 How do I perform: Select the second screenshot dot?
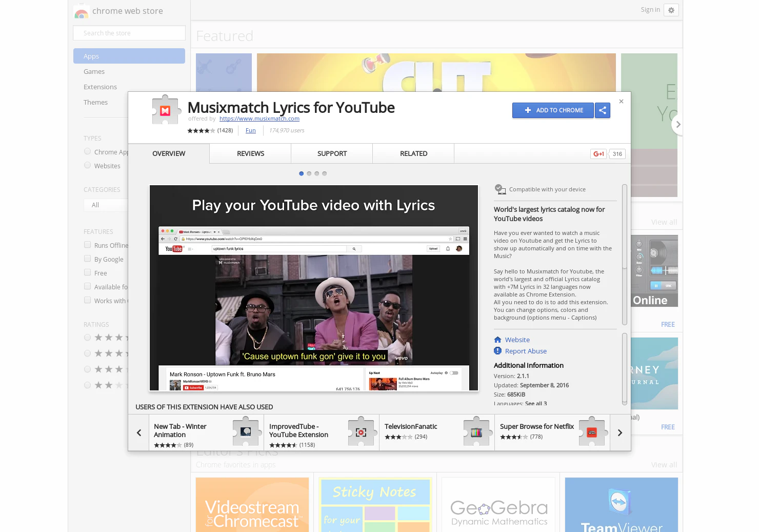pos(309,173)
